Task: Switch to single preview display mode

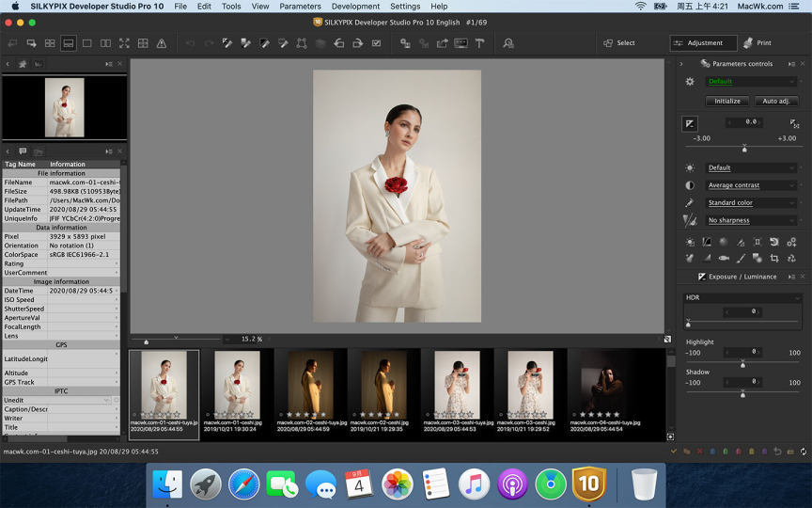Action: coord(86,43)
